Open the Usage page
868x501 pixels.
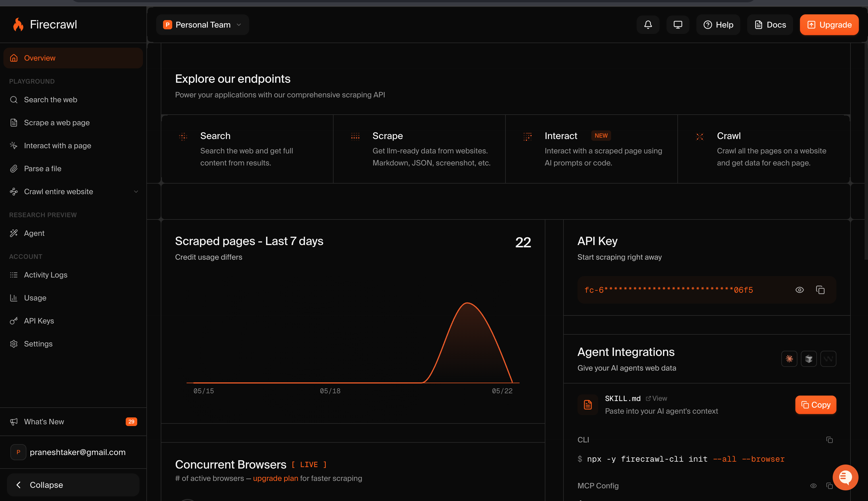[x=73, y=298]
